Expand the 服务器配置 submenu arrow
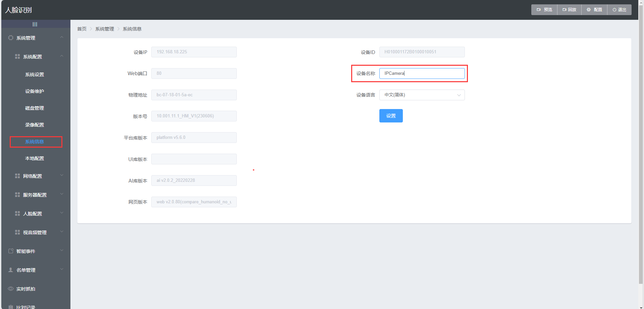 [62, 194]
